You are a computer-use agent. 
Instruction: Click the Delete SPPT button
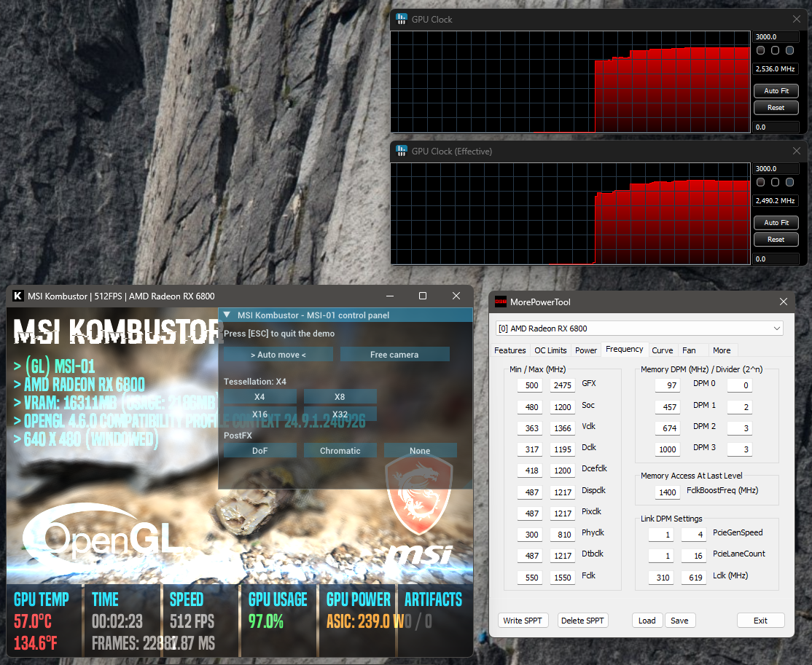582,621
